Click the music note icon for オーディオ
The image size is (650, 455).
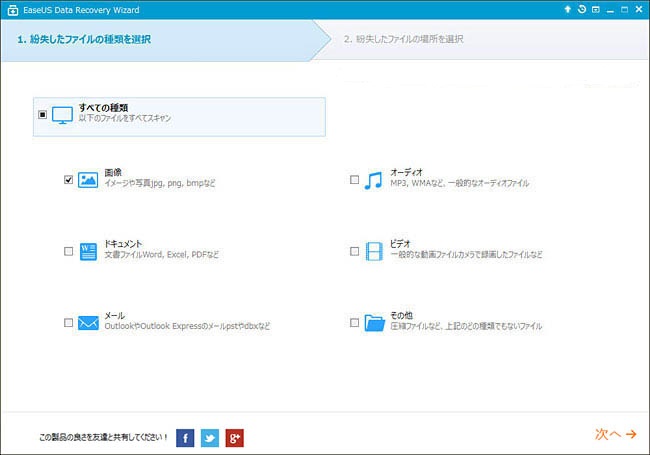point(373,180)
